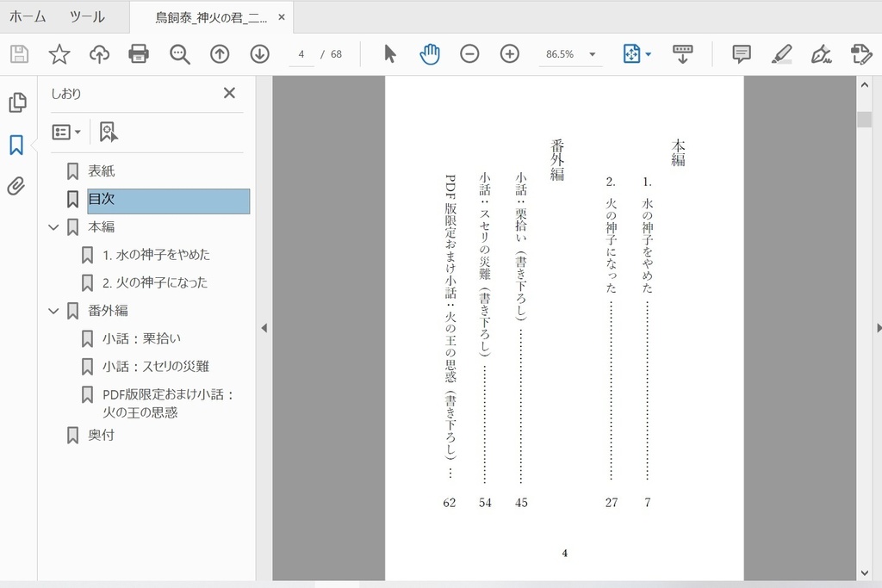Add the document to favorites with star icon
The width and height of the screenshot is (882, 588).
pyautogui.click(x=59, y=53)
